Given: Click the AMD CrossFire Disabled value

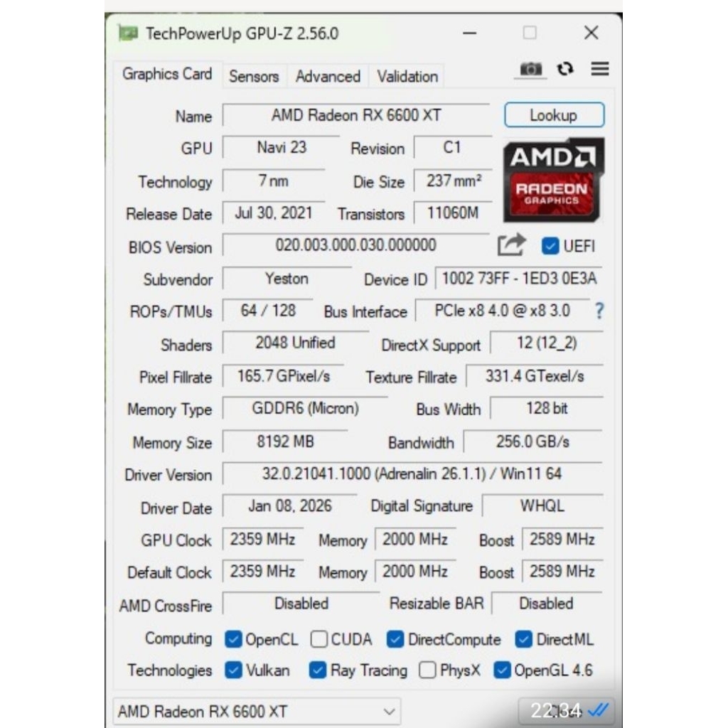Looking at the screenshot, I should click(x=301, y=604).
